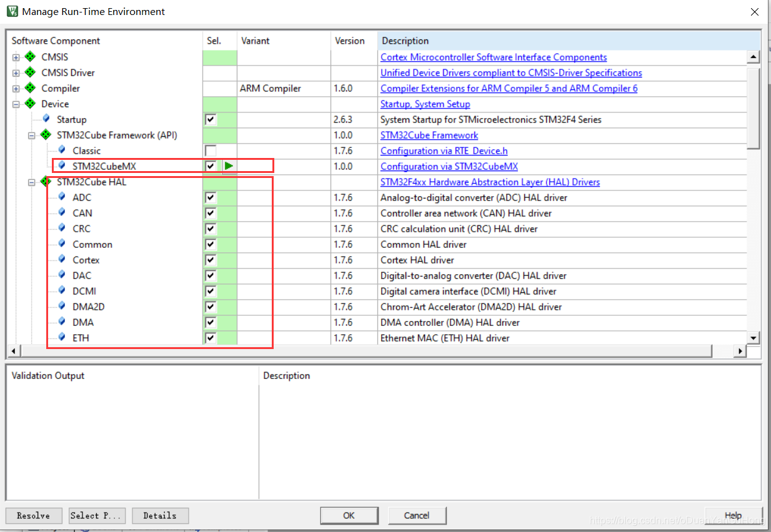Collapse the STM32Cube HAL node

(31, 182)
